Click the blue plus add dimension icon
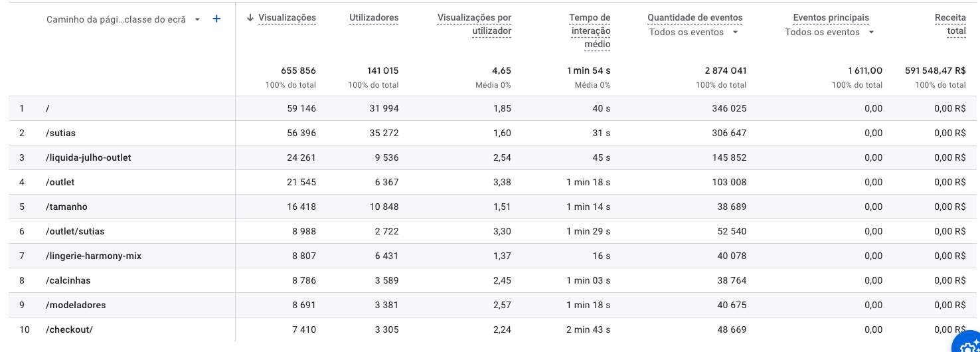This screenshot has width=980, height=352. pyautogui.click(x=216, y=19)
